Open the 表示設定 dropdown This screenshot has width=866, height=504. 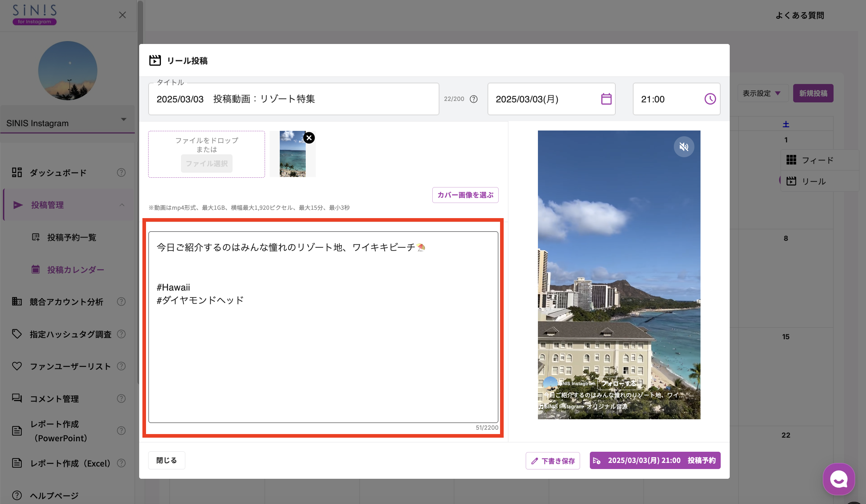point(763,93)
